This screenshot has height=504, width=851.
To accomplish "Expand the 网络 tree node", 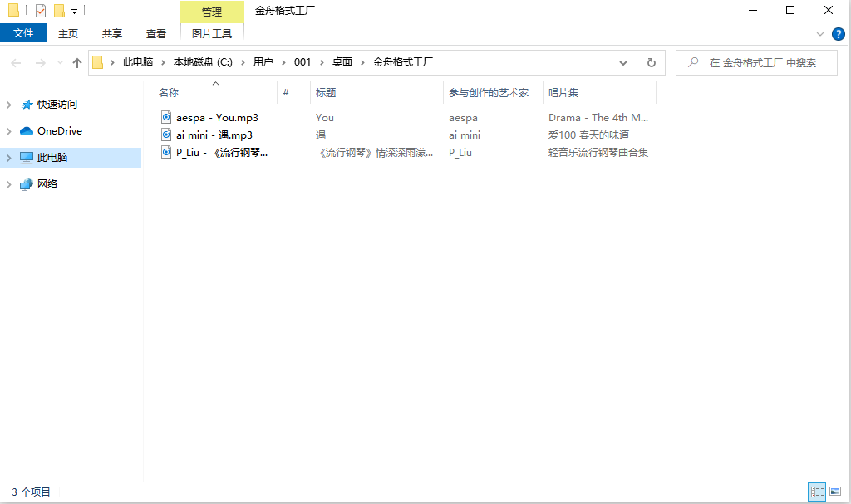I will click(8, 184).
